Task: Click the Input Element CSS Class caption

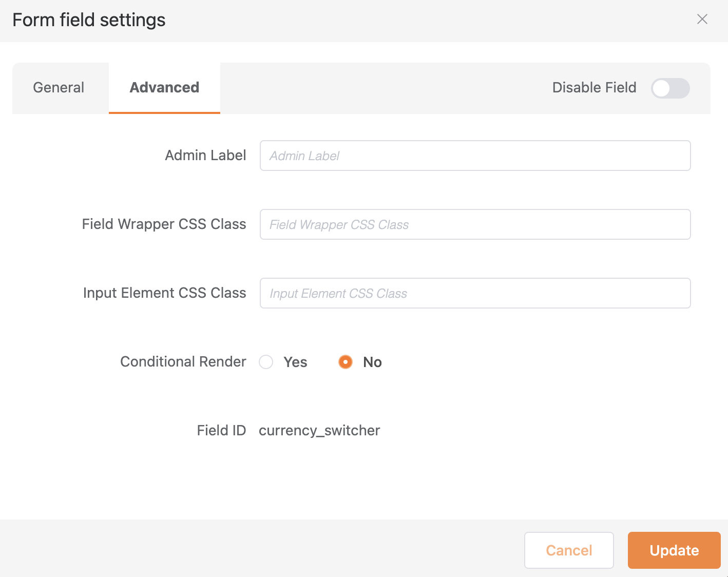Action: click(164, 293)
